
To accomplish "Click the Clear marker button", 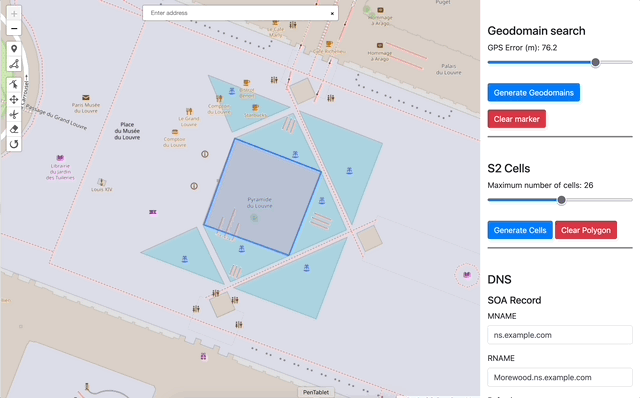I will click(516, 119).
